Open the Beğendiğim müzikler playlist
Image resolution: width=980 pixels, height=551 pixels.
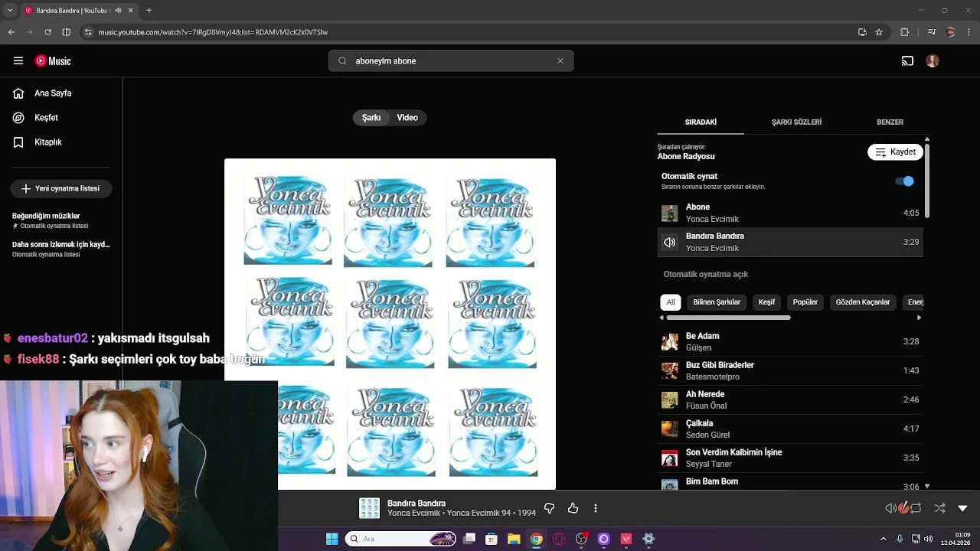(61, 220)
